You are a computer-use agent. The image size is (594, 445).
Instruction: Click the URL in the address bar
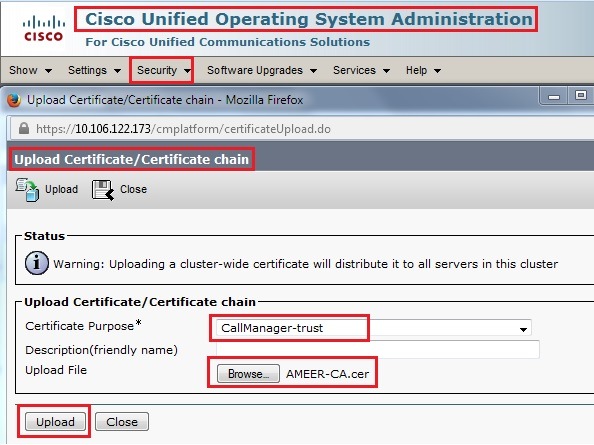[x=183, y=129]
